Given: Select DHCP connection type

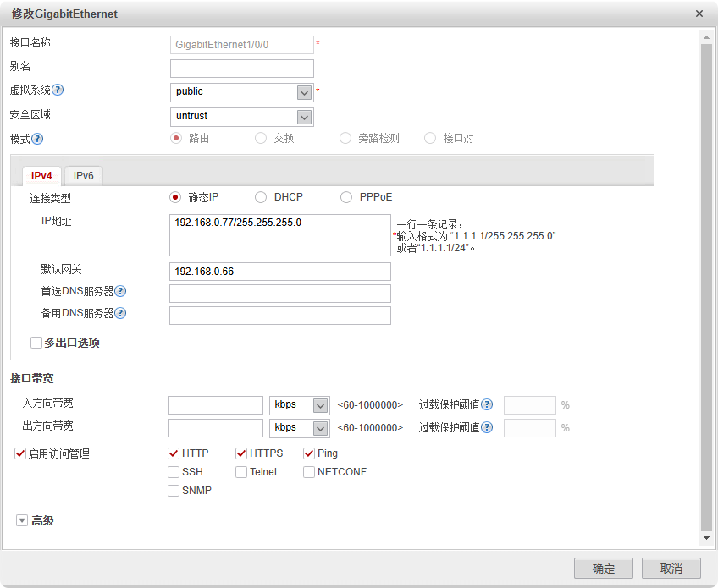Looking at the screenshot, I should pyautogui.click(x=261, y=197).
